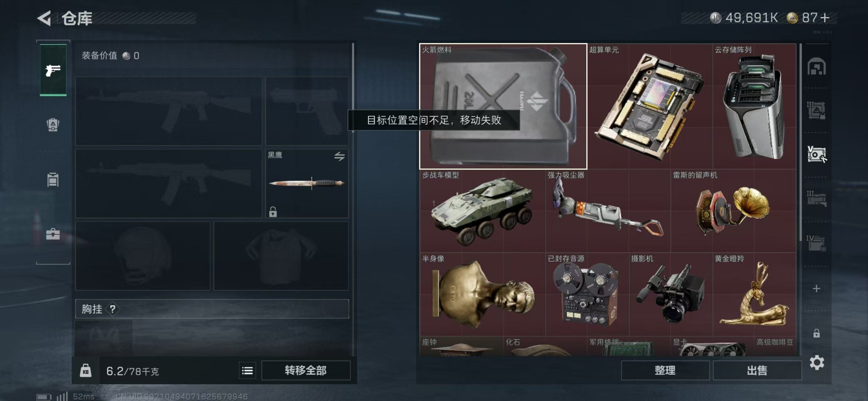Toggle the padlock icon in right sidebar

click(816, 333)
